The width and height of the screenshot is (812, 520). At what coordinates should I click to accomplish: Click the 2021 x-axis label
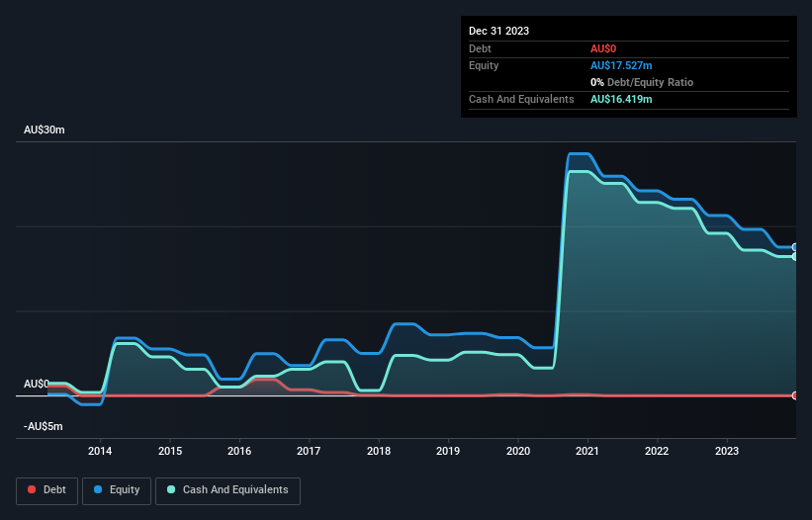pyautogui.click(x=587, y=451)
